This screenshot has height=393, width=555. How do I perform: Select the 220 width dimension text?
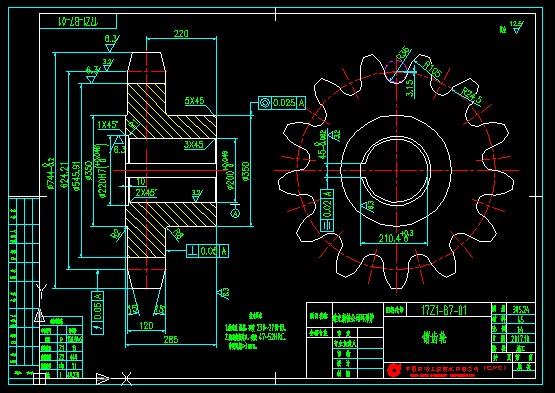pos(181,34)
